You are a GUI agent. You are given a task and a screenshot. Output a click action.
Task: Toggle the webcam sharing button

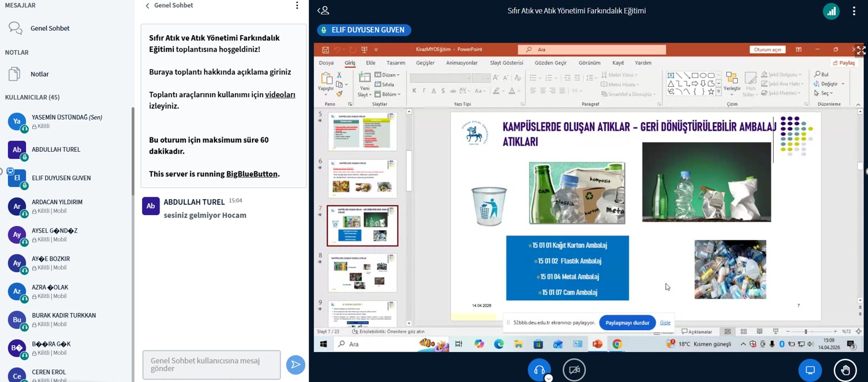click(x=574, y=370)
